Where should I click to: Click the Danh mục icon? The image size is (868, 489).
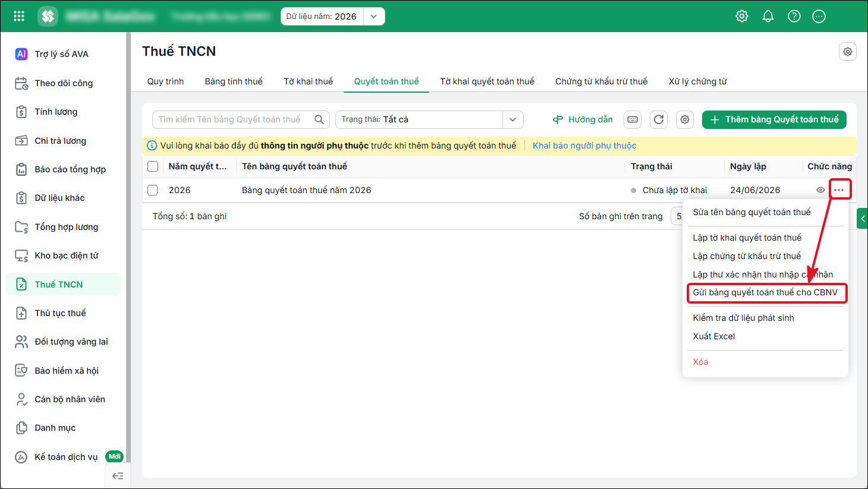[x=21, y=428]
